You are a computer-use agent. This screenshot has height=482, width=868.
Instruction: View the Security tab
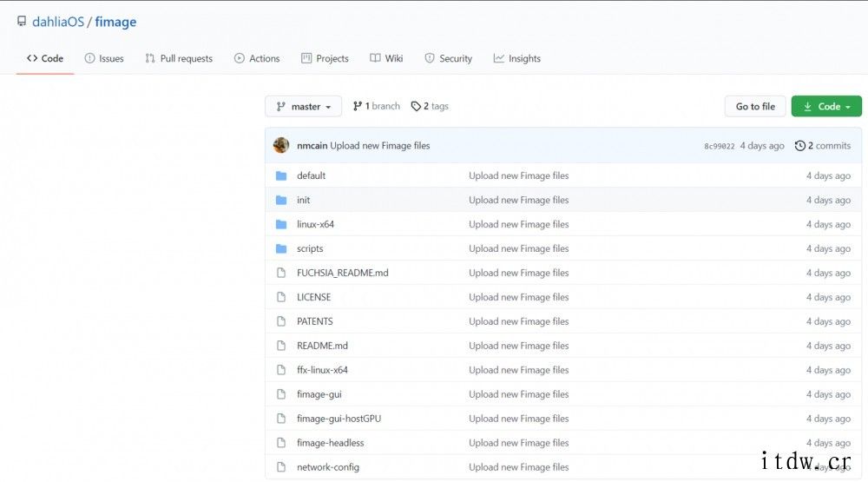pyautogui.click(x=449, y=58)
